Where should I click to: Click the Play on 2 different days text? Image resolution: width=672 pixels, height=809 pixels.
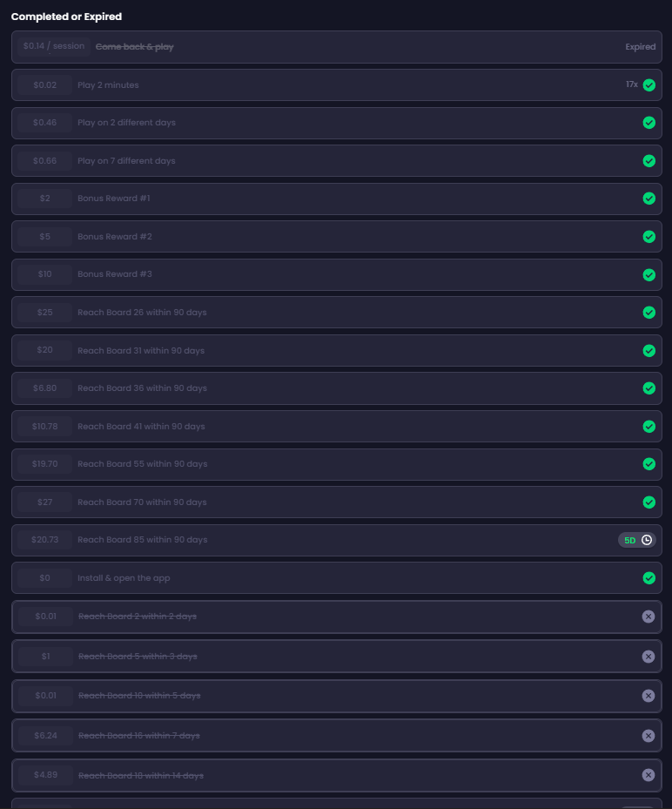click(126, 123)
